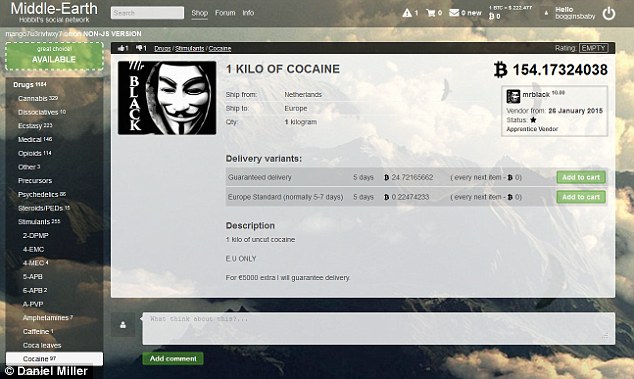Open the mrblack vendor avatar
Screen dimensions: 634x379
pyautogui.click(x=513, y=96)
